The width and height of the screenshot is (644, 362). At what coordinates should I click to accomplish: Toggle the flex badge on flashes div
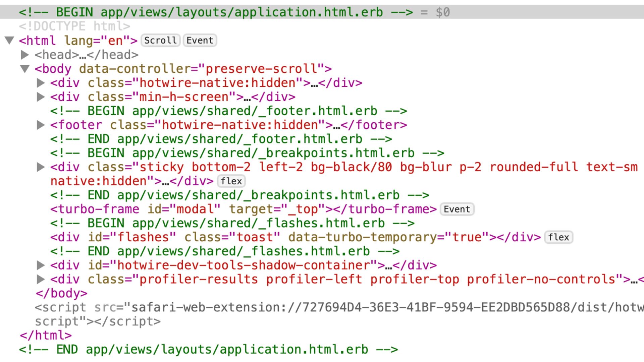tap(558, 237)
